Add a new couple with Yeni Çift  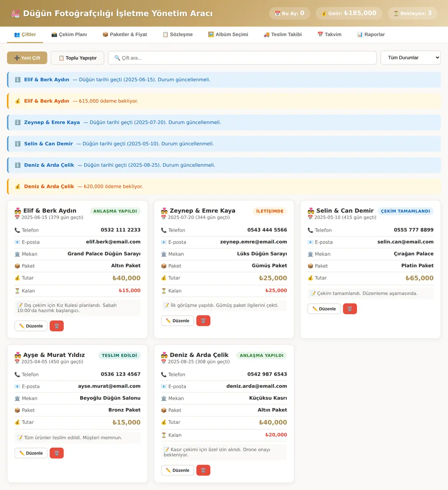27,58
